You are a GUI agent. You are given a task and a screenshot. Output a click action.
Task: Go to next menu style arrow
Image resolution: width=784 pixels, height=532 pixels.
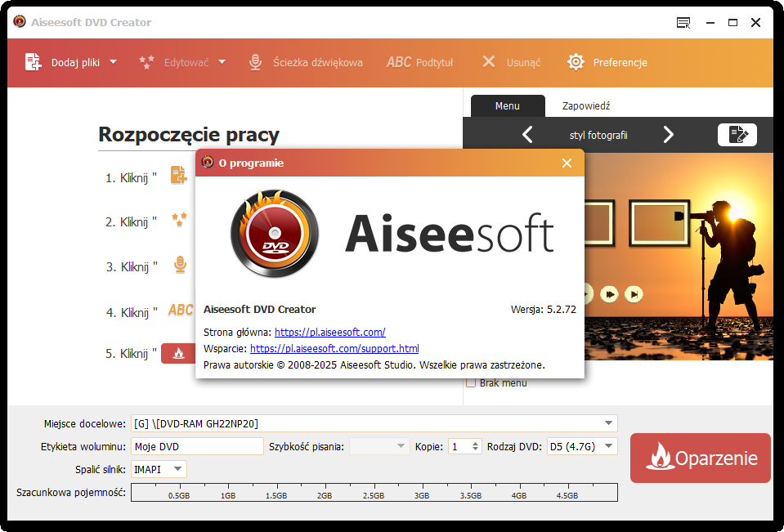coord(669,135)
